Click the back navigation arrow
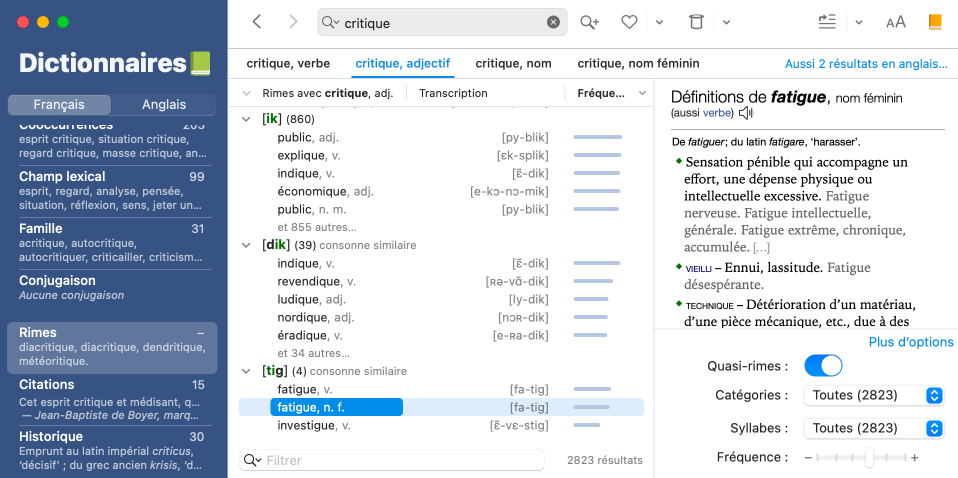Viewport: 958px width, 478px height. pyautogui.click(x=257, y=22)
